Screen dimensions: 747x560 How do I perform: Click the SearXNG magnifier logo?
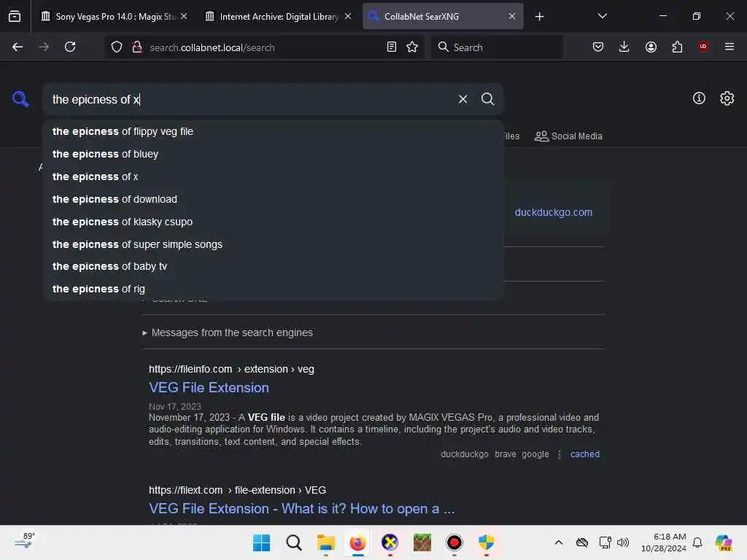(x=20, y=99)
